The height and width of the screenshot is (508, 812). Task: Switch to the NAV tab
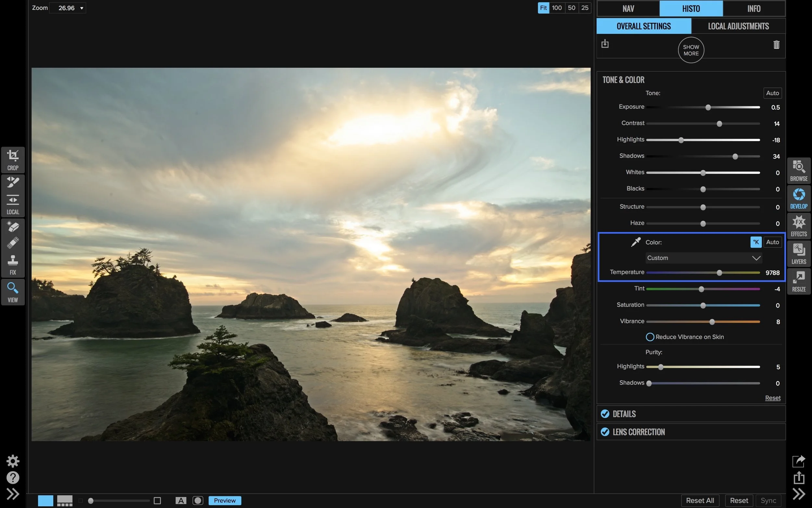coord(628,8)
